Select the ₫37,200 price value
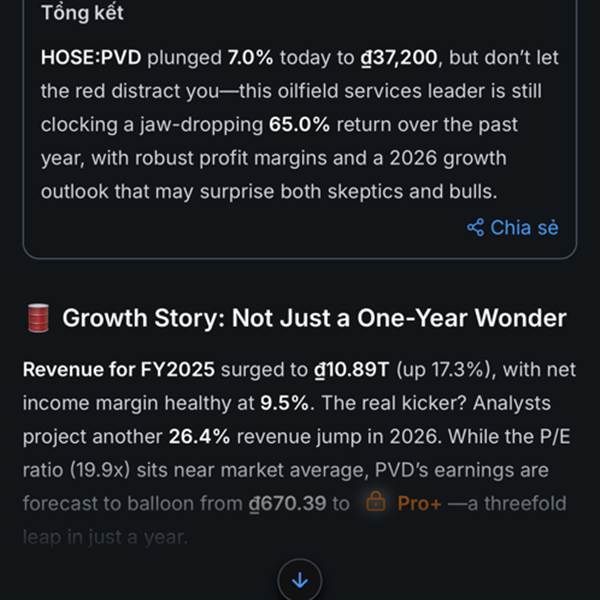 pos(399,57)
